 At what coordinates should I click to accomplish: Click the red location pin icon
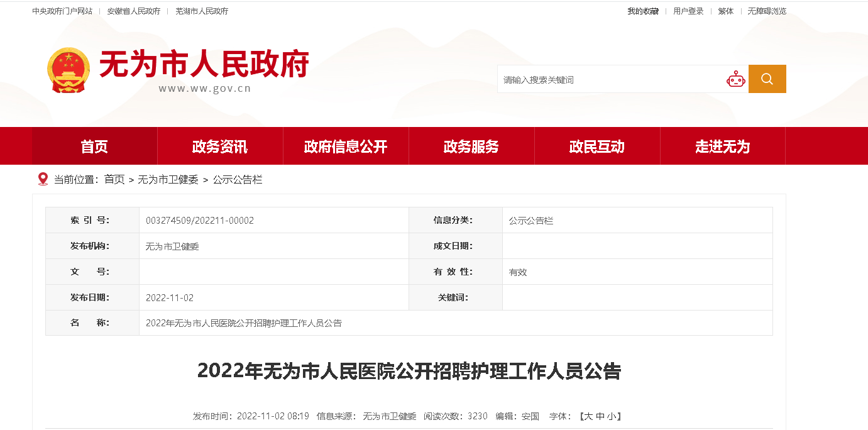click(x=43, y=179)
